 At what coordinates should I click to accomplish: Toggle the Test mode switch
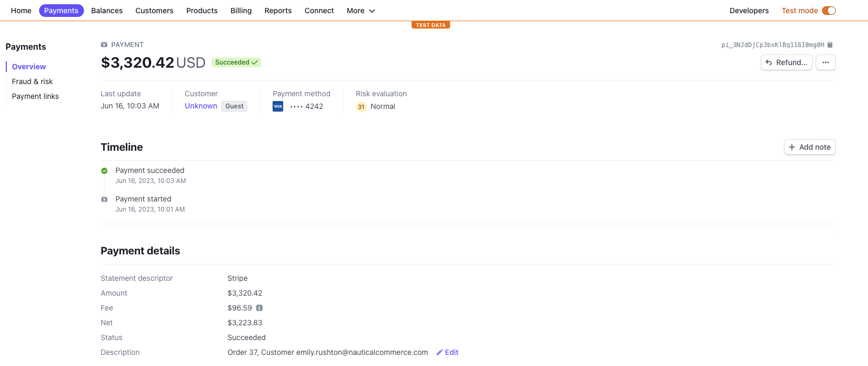(828, 11)
